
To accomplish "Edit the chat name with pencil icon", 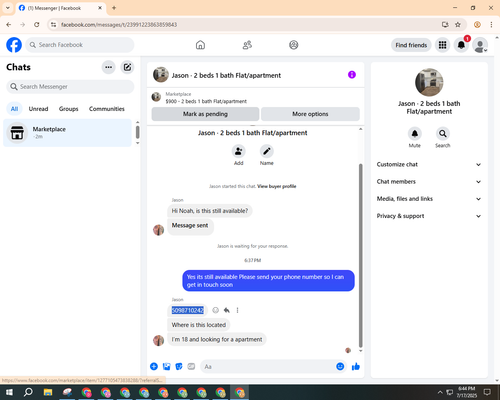I will pos(267,151).
